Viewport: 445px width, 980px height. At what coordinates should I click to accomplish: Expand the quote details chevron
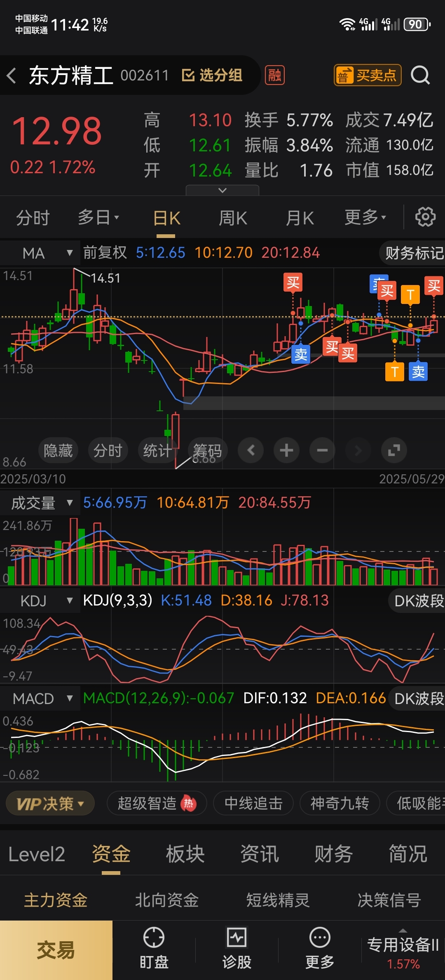coord(222,190)
